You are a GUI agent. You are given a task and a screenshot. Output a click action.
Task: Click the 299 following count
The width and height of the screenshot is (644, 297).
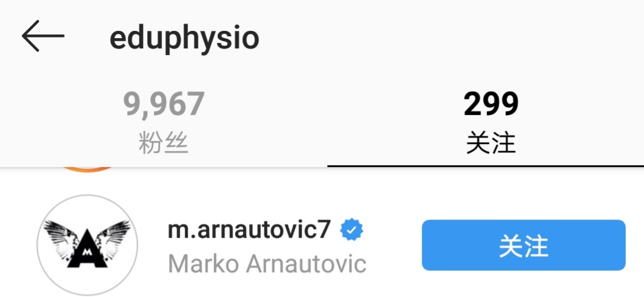[491, 103]
